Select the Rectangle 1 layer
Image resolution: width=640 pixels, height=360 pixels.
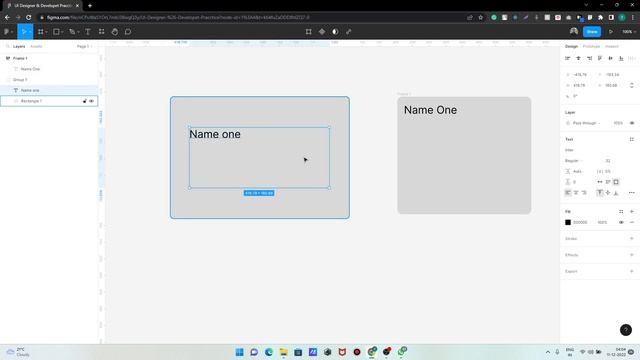coord(49,101)
